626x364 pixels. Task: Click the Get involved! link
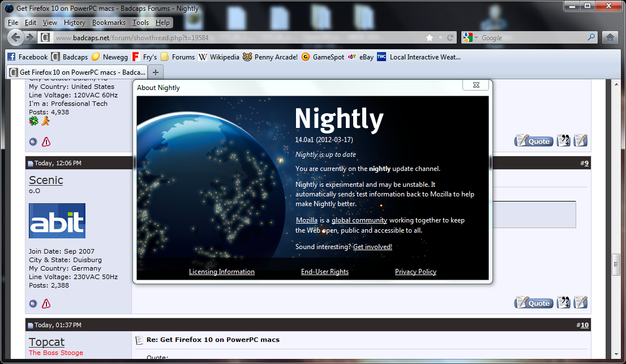coord(372,247)
